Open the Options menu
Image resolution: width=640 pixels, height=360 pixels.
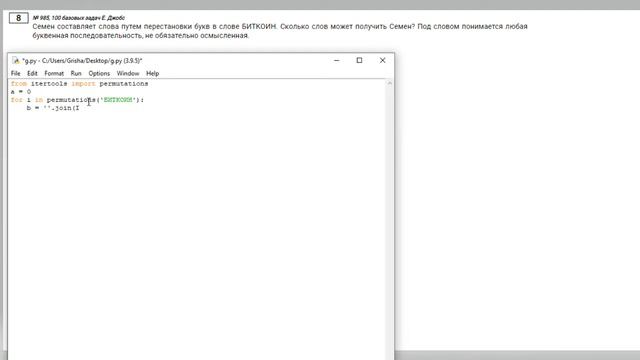(99, 73)
